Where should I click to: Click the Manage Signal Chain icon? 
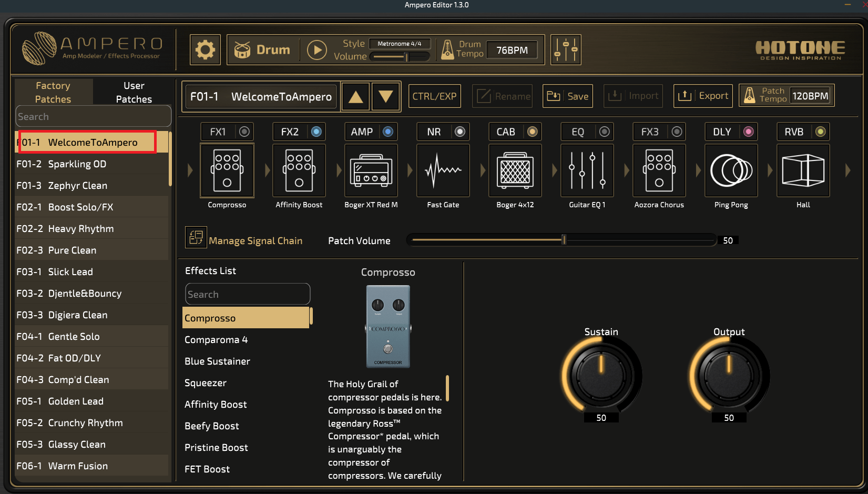pyautogui.click(x=196, y=237)
